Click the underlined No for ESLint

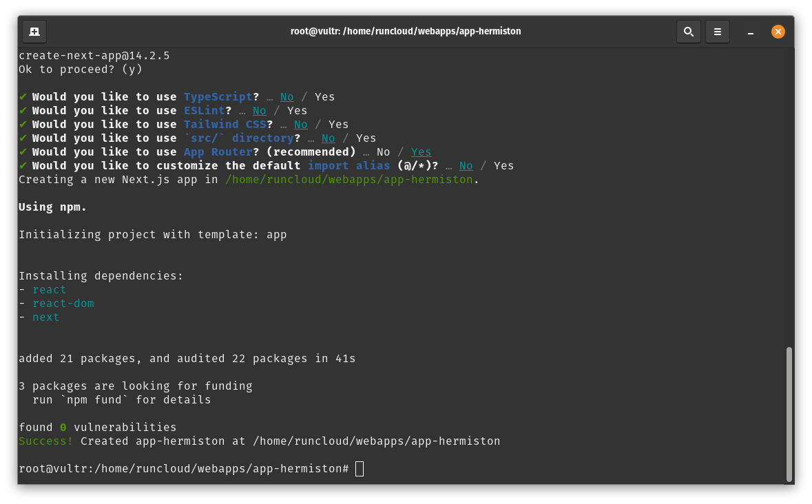point(260,111)
